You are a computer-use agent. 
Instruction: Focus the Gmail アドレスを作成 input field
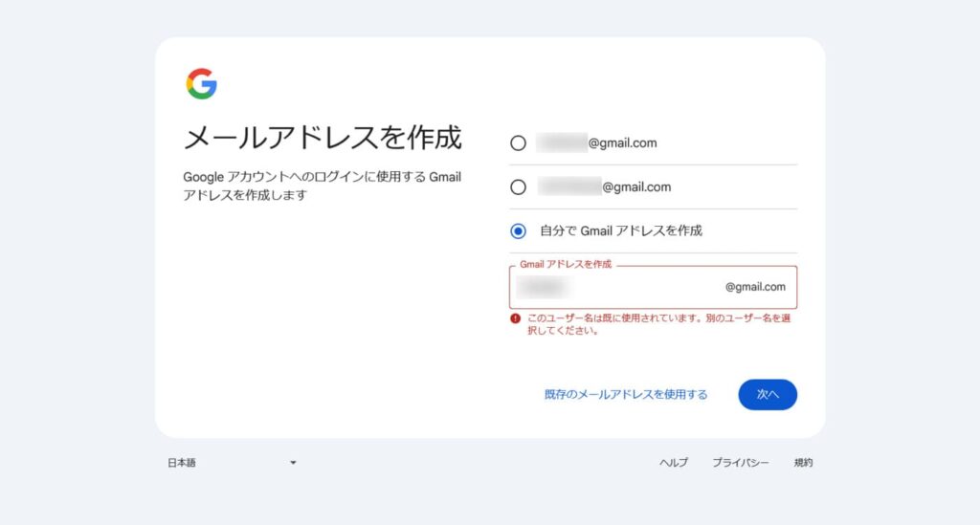point(653,287)
